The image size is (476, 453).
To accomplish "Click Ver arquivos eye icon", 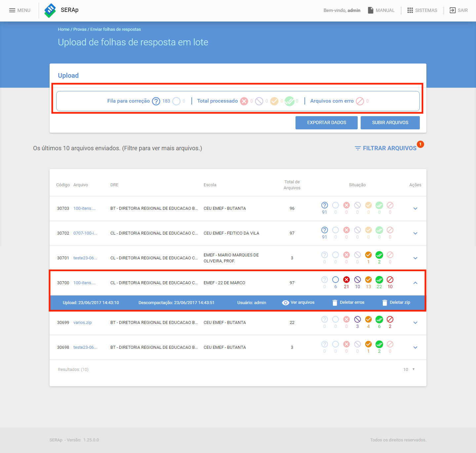I will 286,302.
